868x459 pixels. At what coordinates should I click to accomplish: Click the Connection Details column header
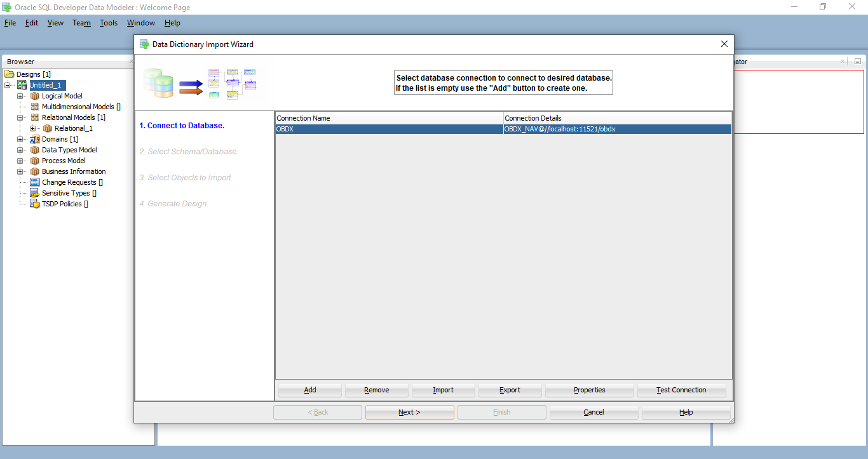pos(618,118)
